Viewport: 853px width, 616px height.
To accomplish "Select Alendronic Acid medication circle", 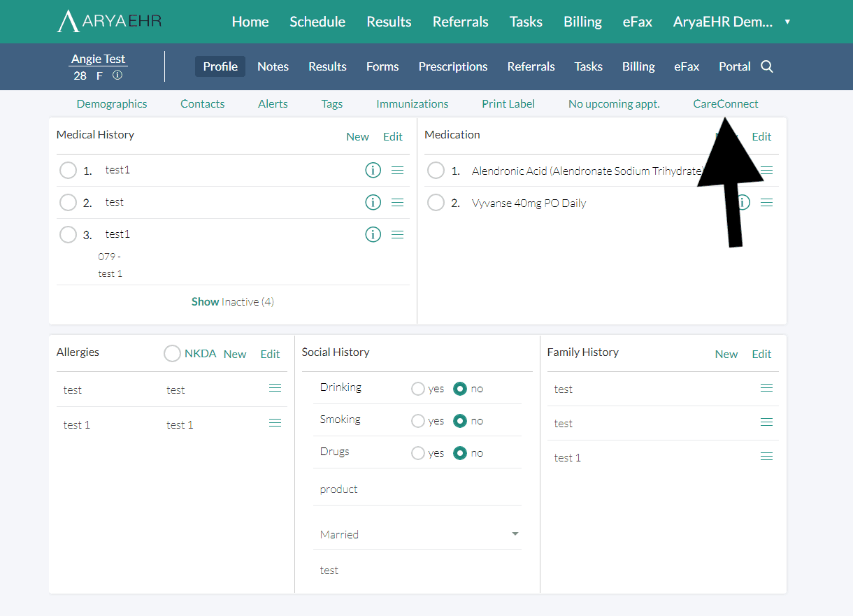I will (x=436, y=170).
